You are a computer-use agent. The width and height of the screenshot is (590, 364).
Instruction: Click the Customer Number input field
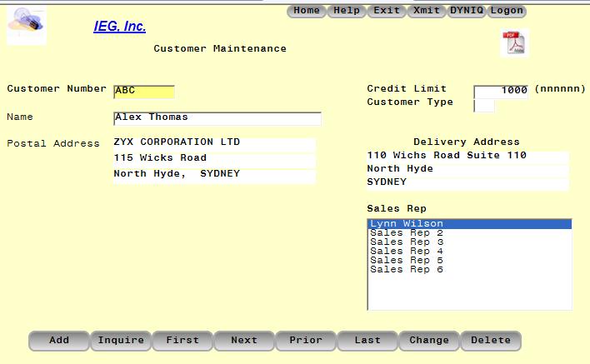pyautogui.click(x=143, y=92)
